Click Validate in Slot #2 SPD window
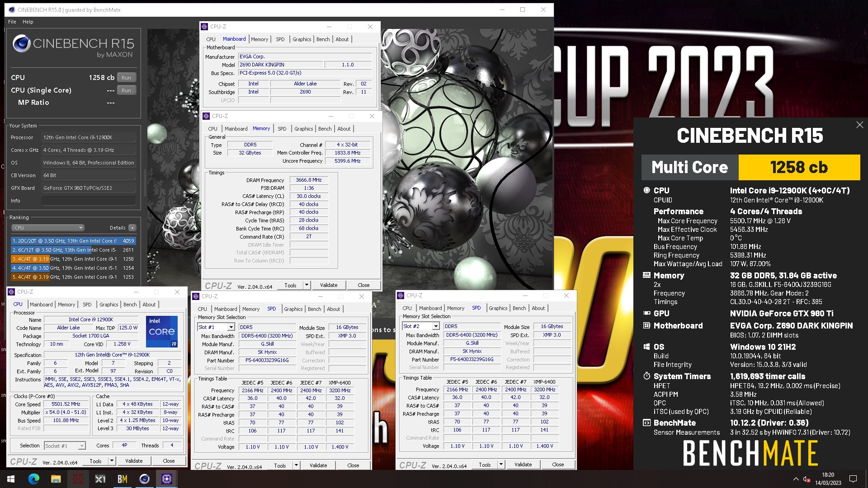 tap(523, 465)
